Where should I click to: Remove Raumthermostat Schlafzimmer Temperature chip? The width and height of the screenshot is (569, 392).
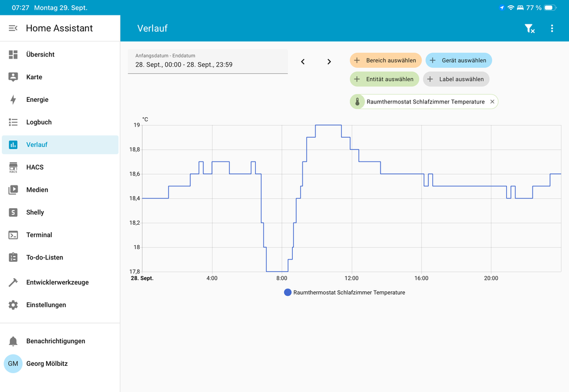point(492,102)
